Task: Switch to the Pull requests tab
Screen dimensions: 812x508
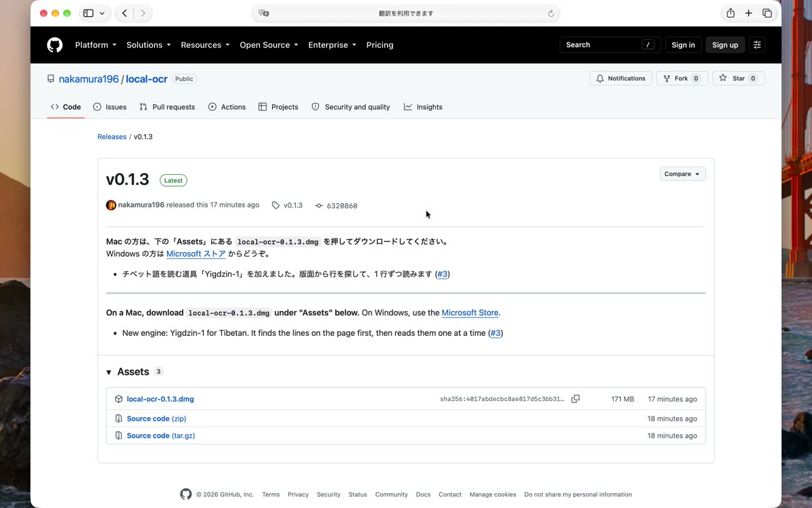Action: pos(167,107)
